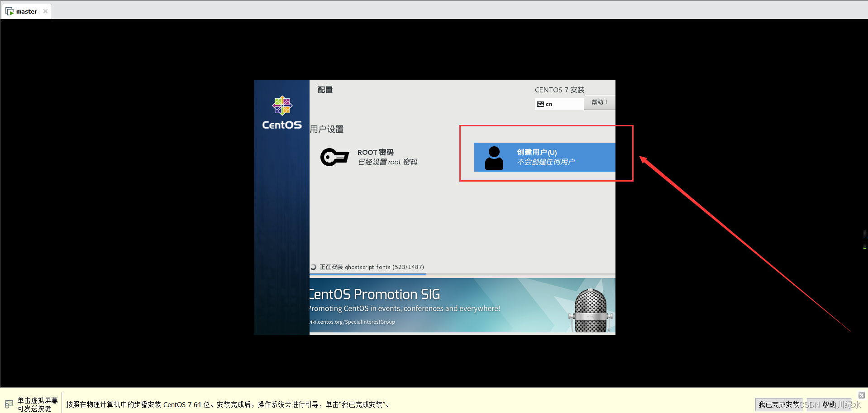Click the 配置 title text
The height and width of the screenshot is (413, 868).
coord(325,90)
